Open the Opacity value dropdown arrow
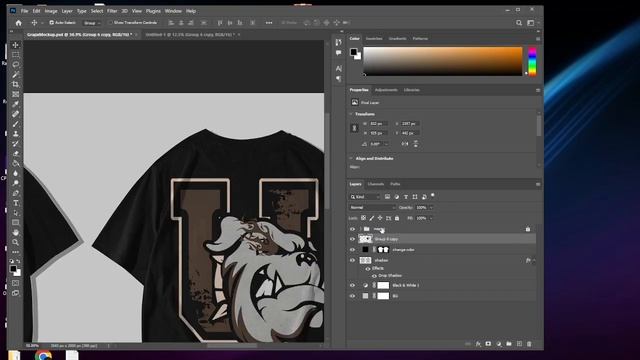The image size is (640, 360). pos(431,208)
